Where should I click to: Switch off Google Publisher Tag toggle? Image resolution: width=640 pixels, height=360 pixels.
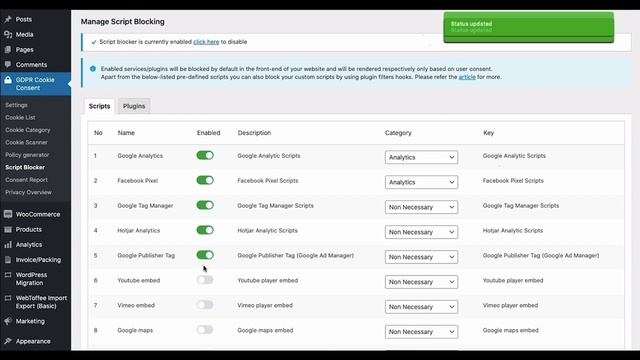click(205, 255)
